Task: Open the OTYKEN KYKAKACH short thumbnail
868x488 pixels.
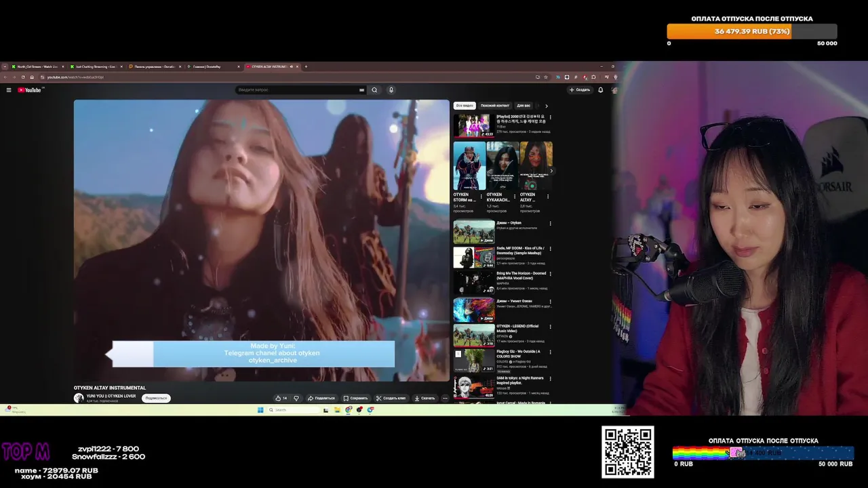Action: click(x=502, y=165)
